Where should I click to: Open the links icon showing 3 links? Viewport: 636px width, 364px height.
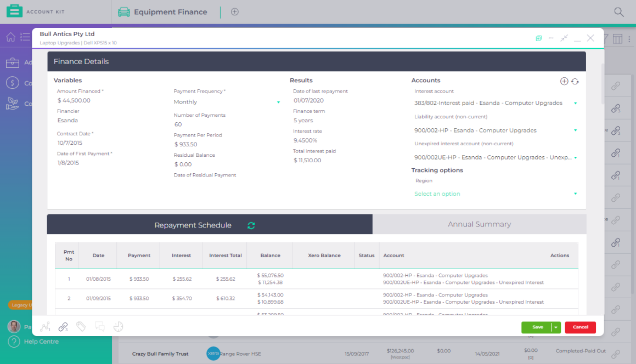pos(63,327)
